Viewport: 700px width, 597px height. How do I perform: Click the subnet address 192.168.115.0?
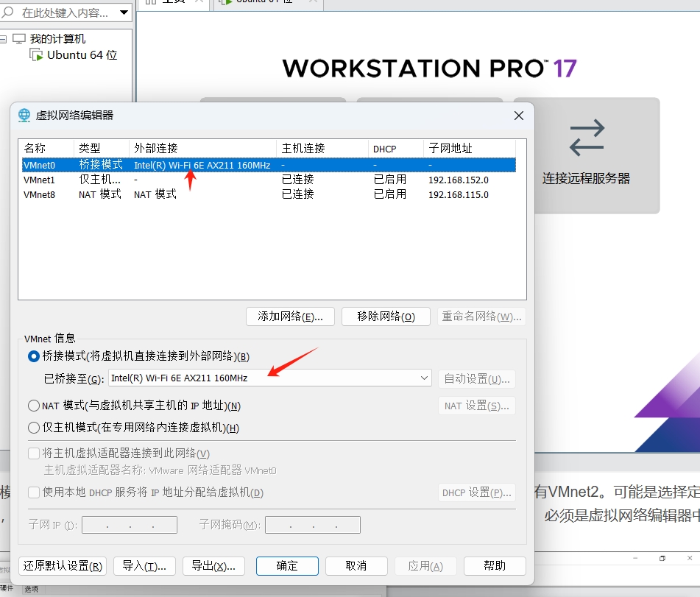coord(459,194)
